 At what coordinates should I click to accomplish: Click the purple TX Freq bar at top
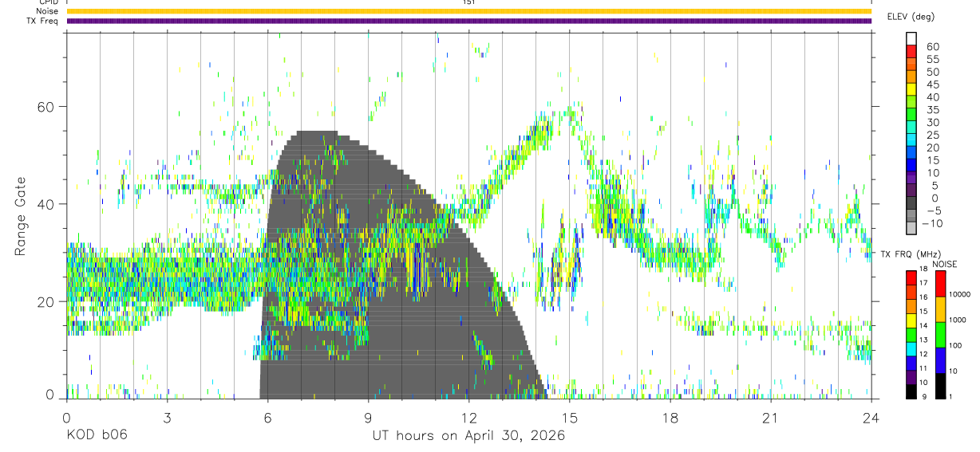[x=469, y=21]
